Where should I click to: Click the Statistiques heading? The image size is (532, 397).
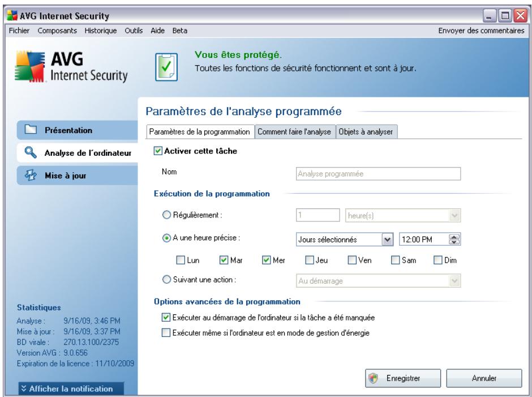pyautogui.click(x=38, y=308)
